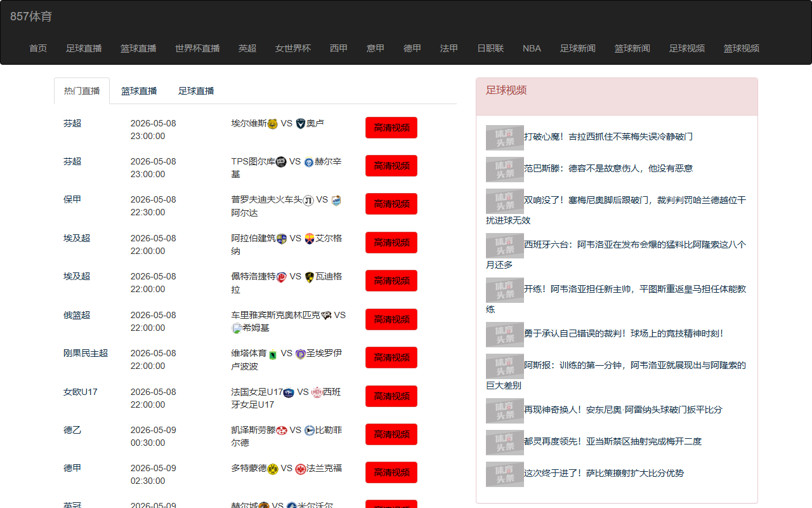Open thumbnail for 打破心魔 video
The image size is (812, 508).
click(x=505, y=138)
